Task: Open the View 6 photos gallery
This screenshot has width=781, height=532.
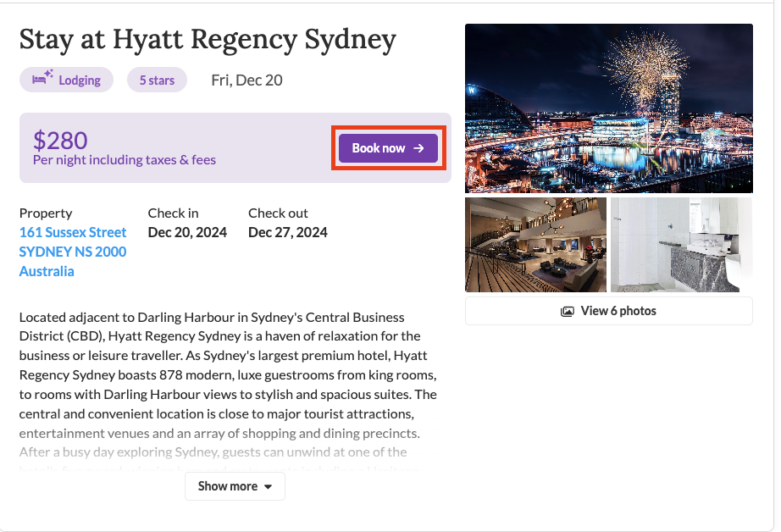Action: [608, 311]
